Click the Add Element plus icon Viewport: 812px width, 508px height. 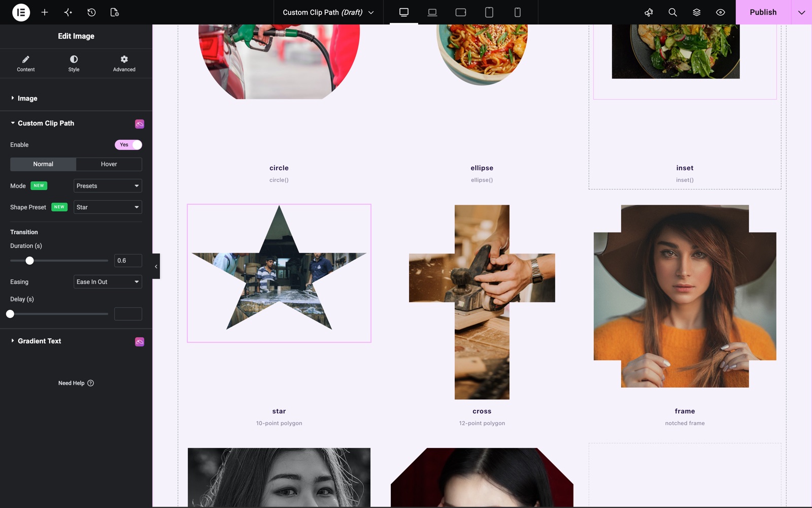[x=45, y=12]
